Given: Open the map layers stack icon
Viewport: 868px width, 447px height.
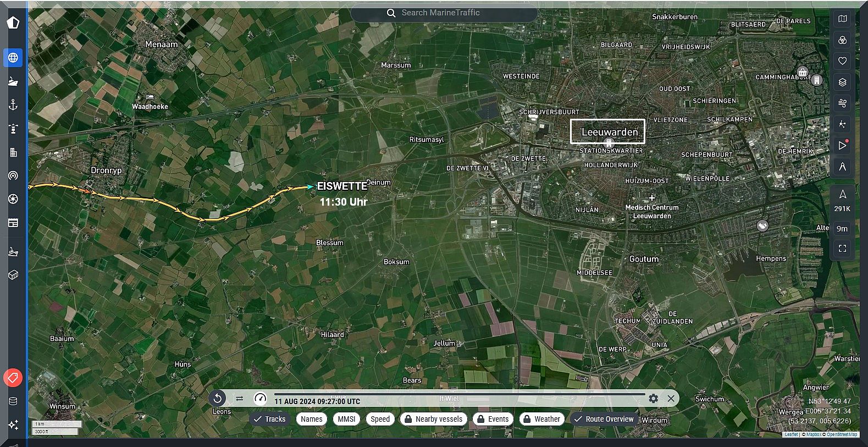Looking at the screenshot, I should pyautogui.click(x=842, y=82).
